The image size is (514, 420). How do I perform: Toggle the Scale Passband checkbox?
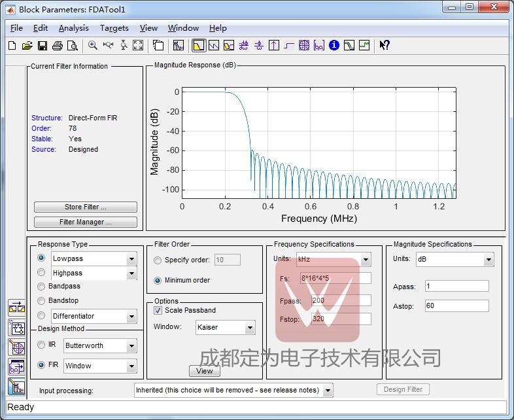pos(158,310)
